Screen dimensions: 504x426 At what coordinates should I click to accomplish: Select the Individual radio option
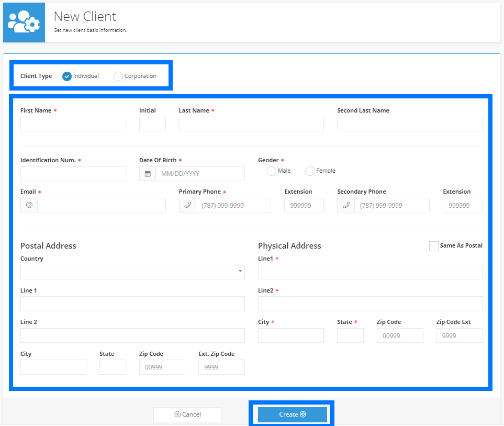67,76
